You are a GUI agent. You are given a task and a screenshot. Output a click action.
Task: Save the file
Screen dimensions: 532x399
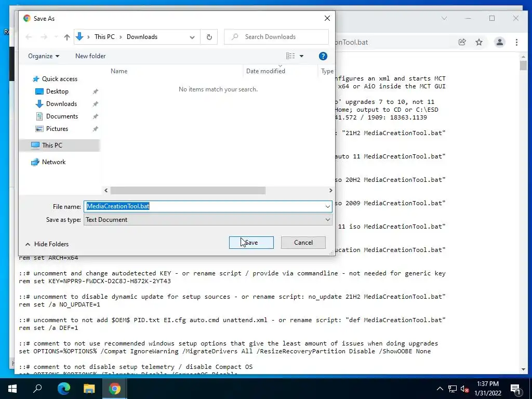[x=251, y=243]
